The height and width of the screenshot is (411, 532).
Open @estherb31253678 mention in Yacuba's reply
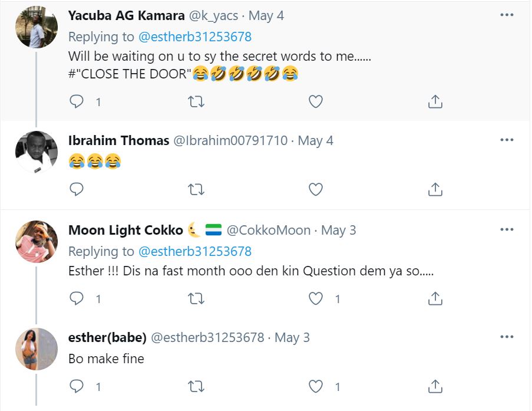point(194,37)
